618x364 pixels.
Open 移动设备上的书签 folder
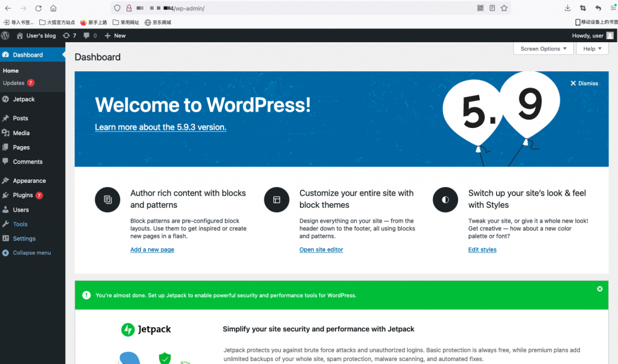(x=596, y=22)
